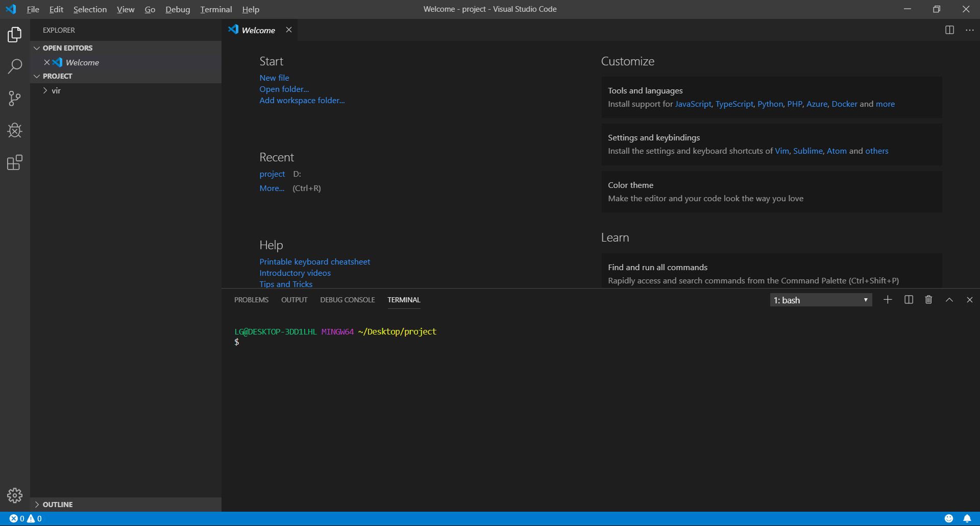Switch to the Problems panel tab
980x526 pixels.
pyautogui.click(x=251, y=300)
